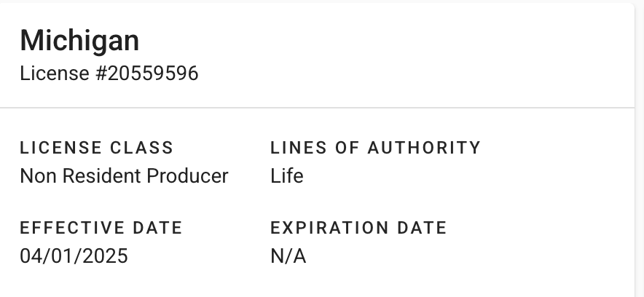Click the LINES OF AUTHORITY label
The height and width of the screenshot is (297, 644).
tap(375, 148)
